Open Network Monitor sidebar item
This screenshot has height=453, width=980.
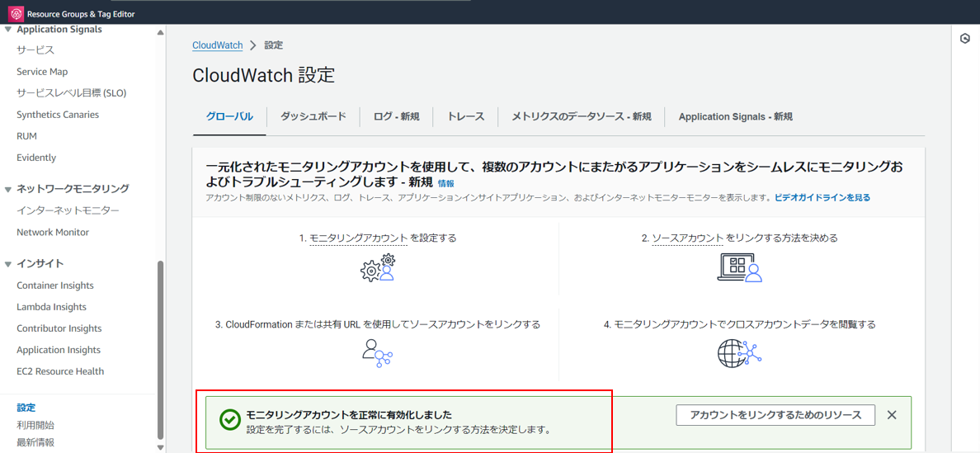53,233
